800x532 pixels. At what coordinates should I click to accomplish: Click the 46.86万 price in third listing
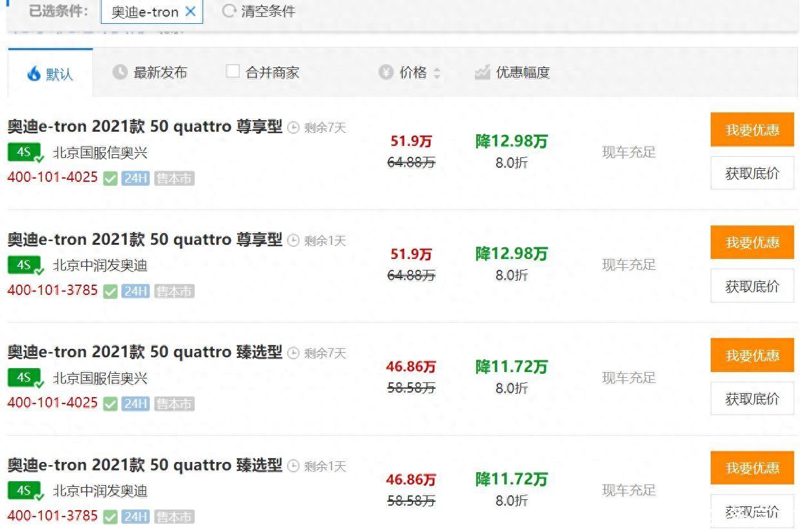coord(411,367)
